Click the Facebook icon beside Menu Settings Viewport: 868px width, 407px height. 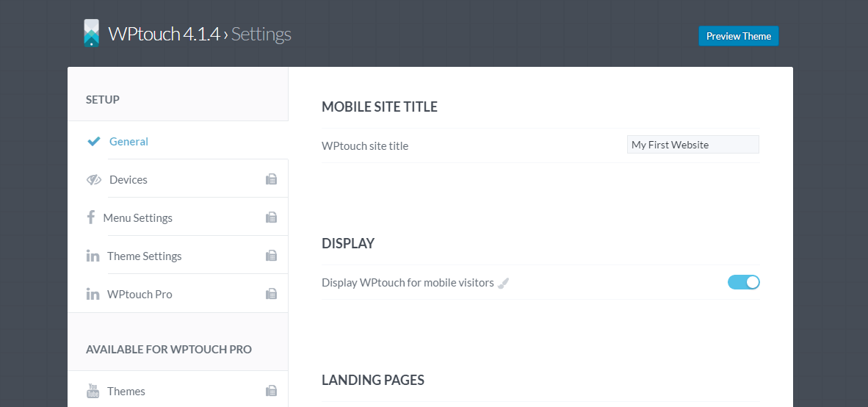(91, 217)
